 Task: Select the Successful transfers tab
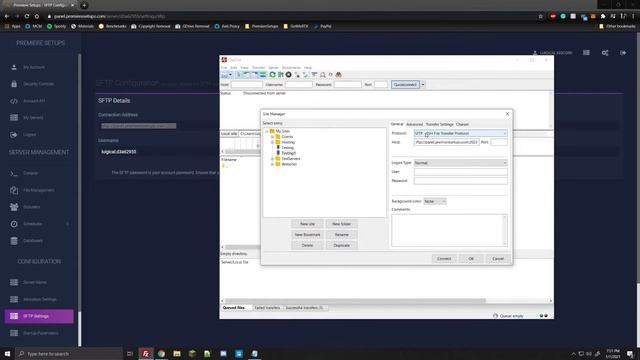[x=304, y=308]
